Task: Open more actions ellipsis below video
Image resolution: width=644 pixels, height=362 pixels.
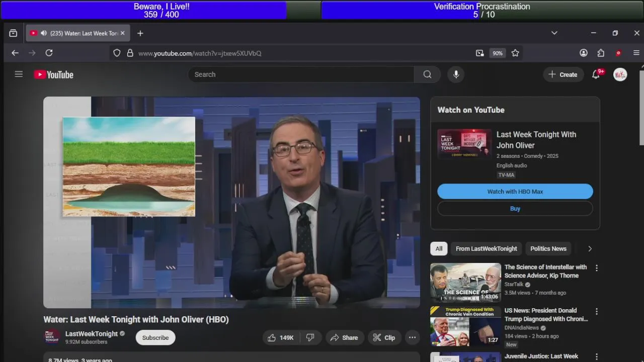Action: coord(413,338)
